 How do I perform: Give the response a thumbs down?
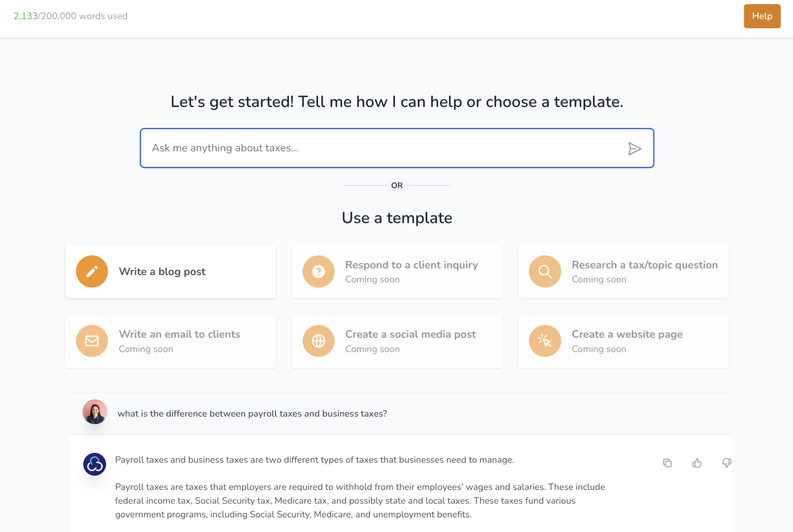(726, 463)
